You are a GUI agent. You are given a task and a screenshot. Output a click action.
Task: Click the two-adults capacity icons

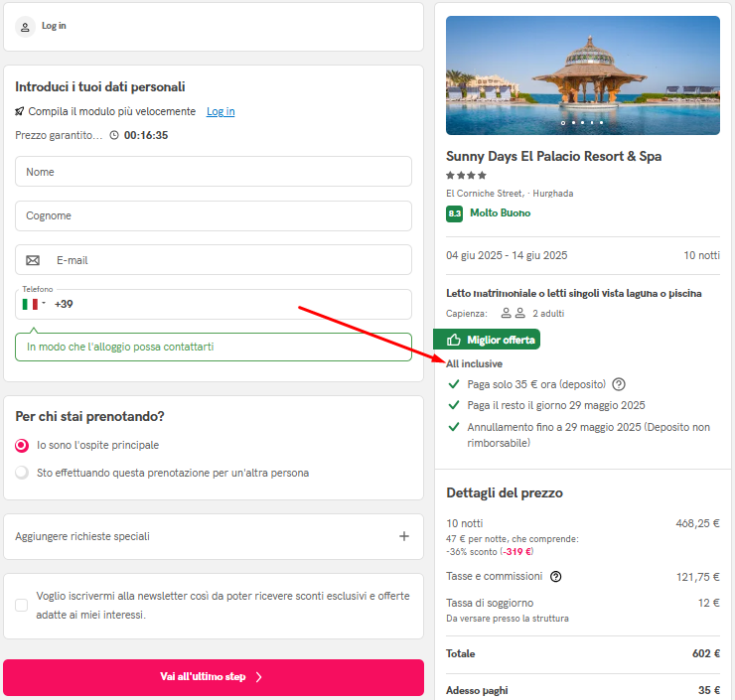(513, 313)
